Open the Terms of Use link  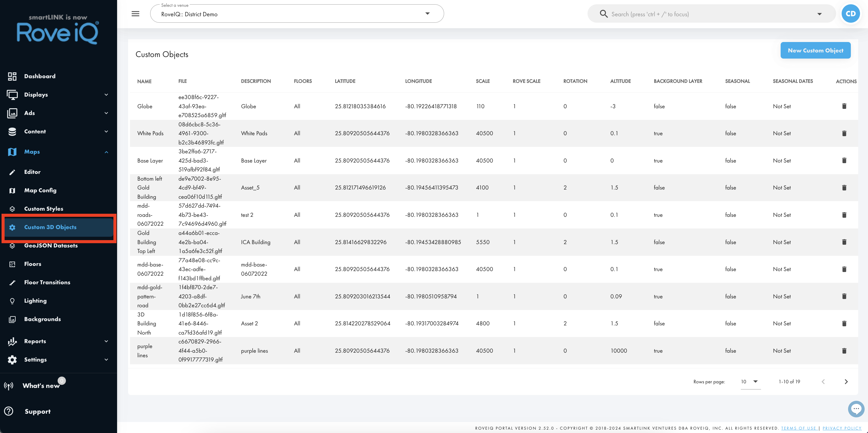tap(799, 428)
